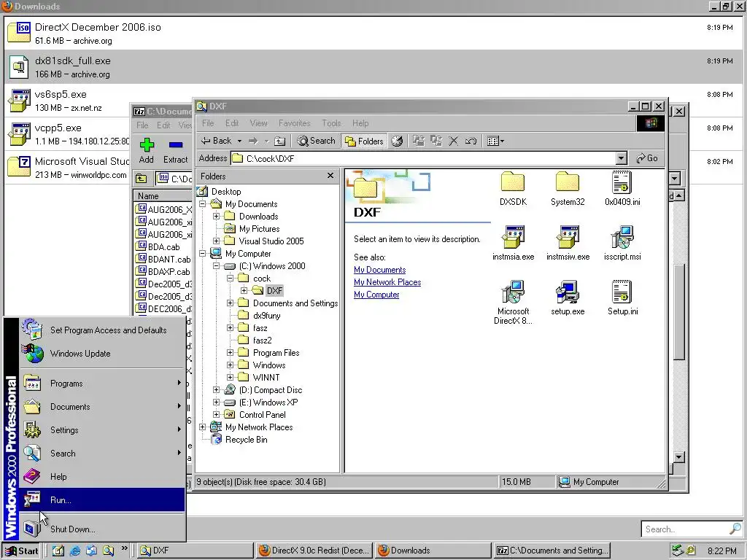Select the setup.exe icon

pos(567,292)
